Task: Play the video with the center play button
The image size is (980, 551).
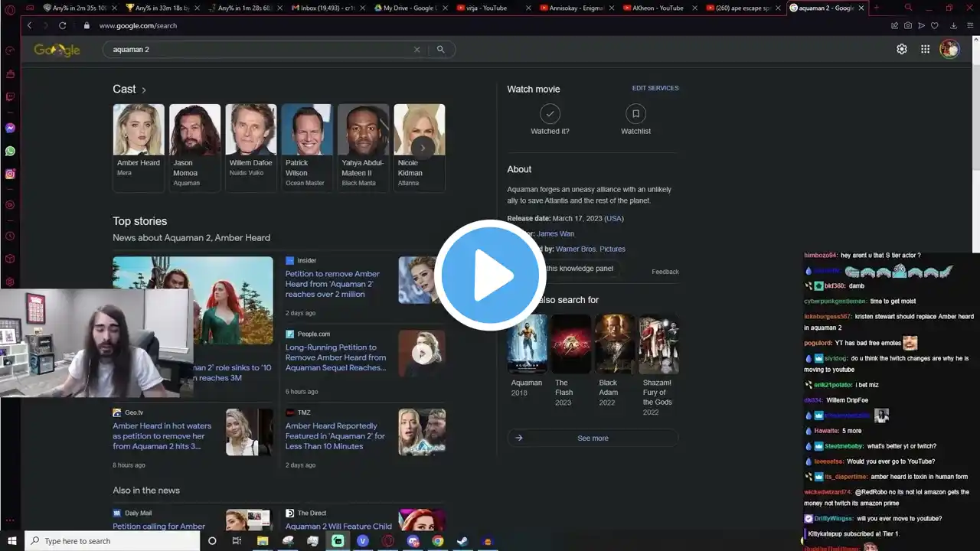Action: (489, 275)
